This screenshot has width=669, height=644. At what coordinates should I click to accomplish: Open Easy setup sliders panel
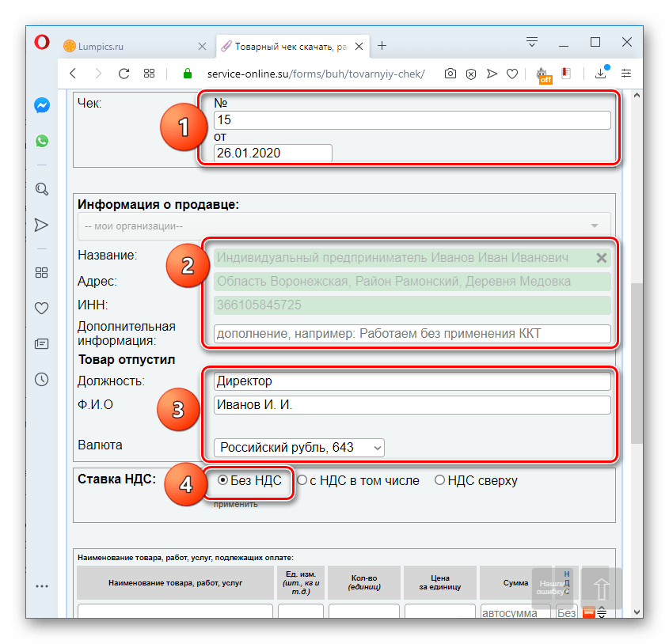[625, 73]
